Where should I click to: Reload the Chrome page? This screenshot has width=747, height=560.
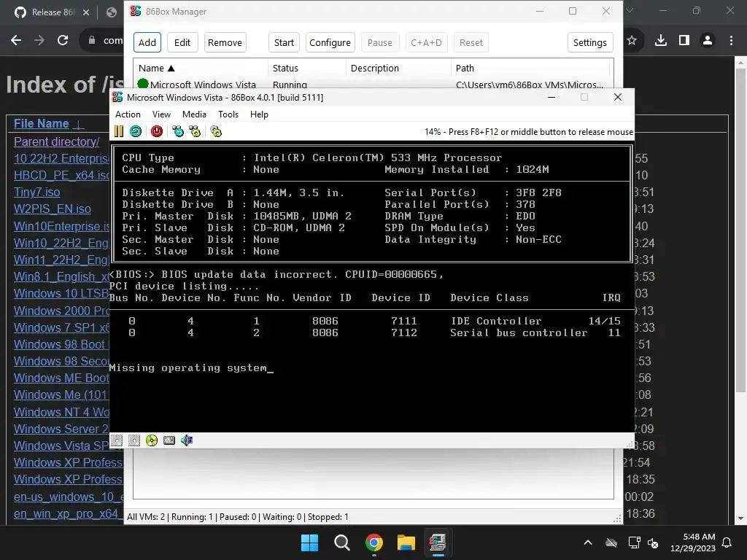[63, 41]
